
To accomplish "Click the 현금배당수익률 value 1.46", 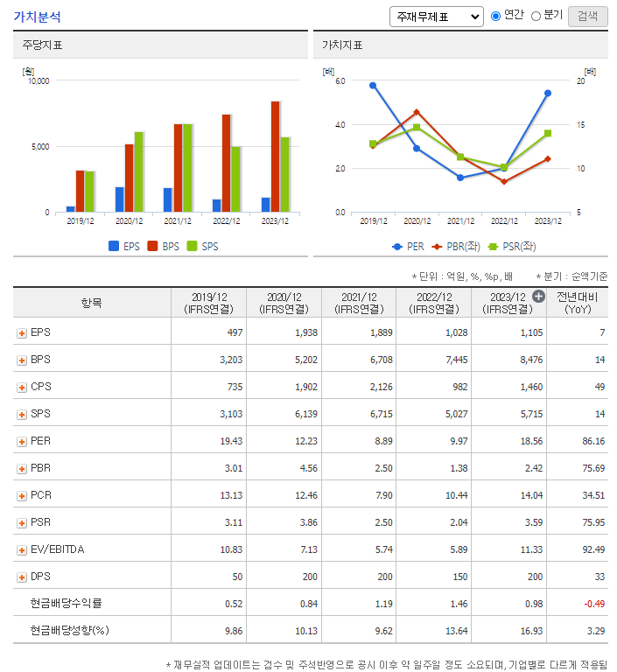I will [459, 604].
